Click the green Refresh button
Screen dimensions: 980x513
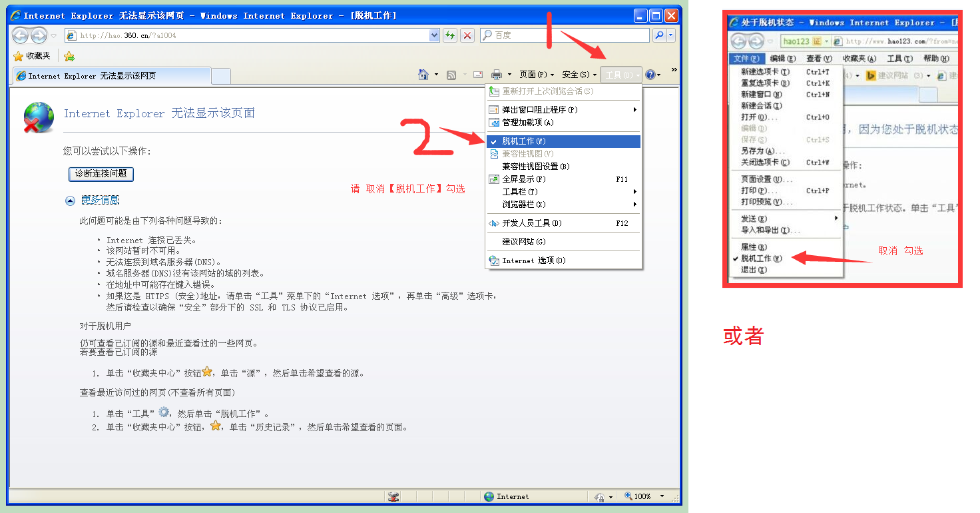[451, 35]
